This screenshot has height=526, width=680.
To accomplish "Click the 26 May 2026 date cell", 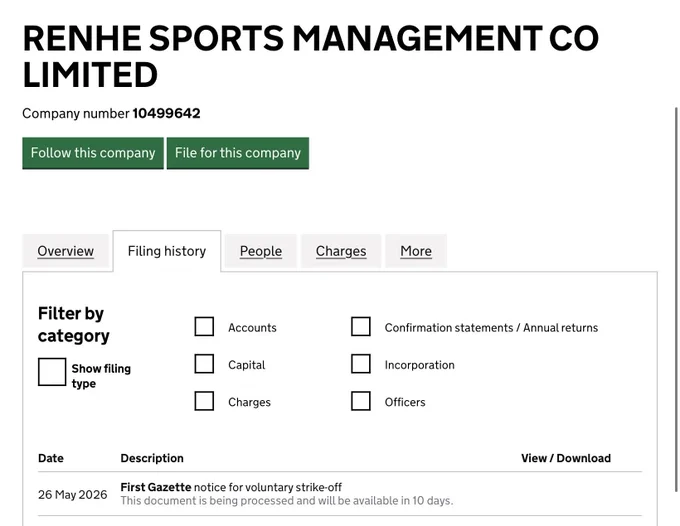I will tap(72, 494).
